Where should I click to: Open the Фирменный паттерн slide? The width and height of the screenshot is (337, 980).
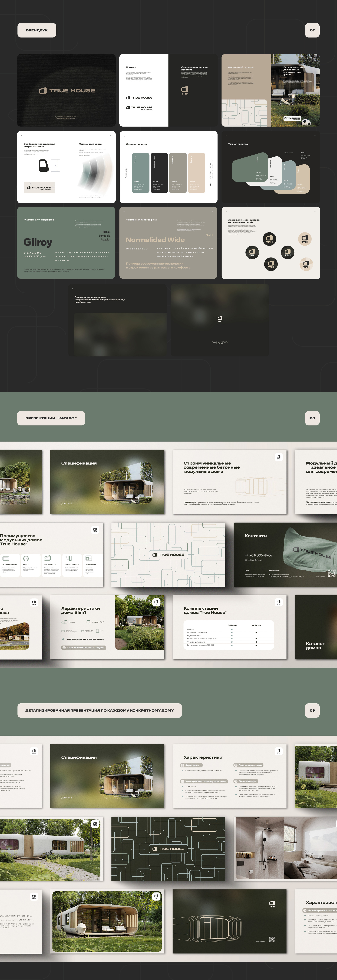(x=246, y=90)
